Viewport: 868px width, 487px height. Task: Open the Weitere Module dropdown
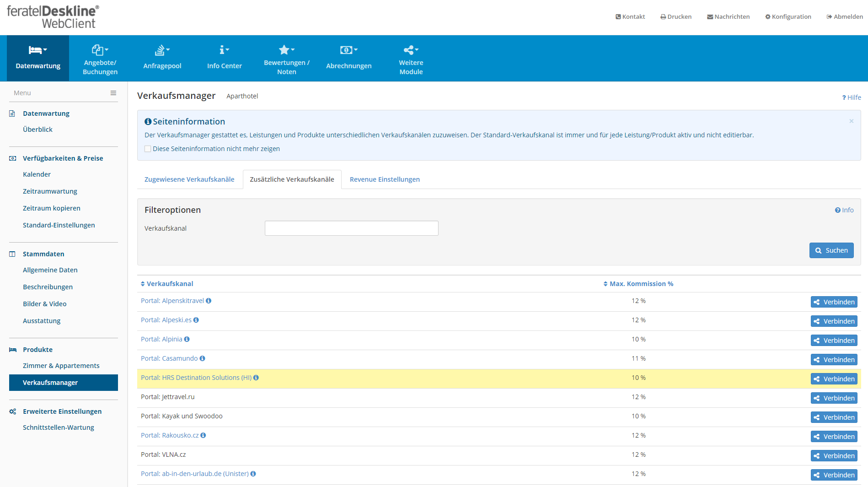(x=411, y=59)
